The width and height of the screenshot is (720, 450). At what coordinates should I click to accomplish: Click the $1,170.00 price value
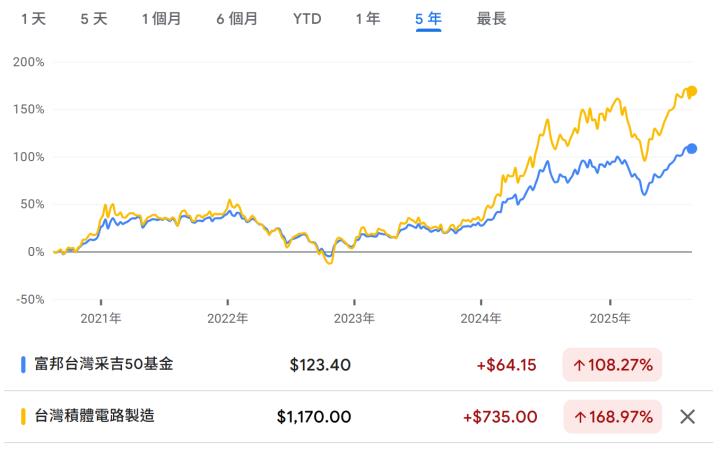point(314,416)
